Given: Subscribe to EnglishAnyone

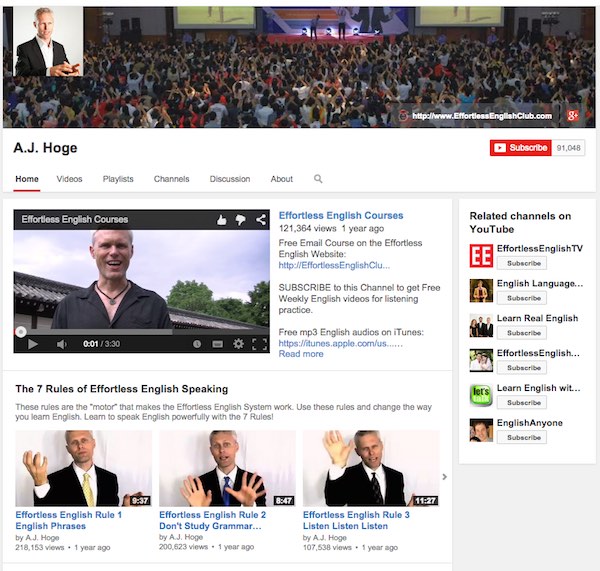Looking at the screenshot, I should click(522, 437).
